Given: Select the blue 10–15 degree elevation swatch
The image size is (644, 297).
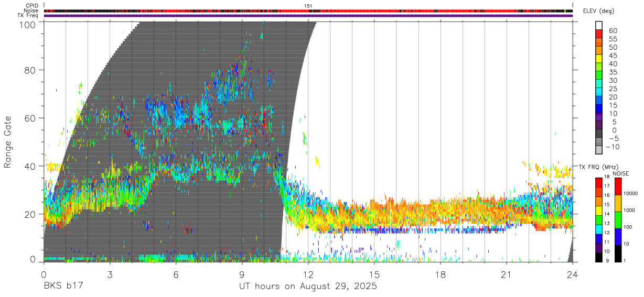Looking at the screenshot, I should tap(599, 108).
